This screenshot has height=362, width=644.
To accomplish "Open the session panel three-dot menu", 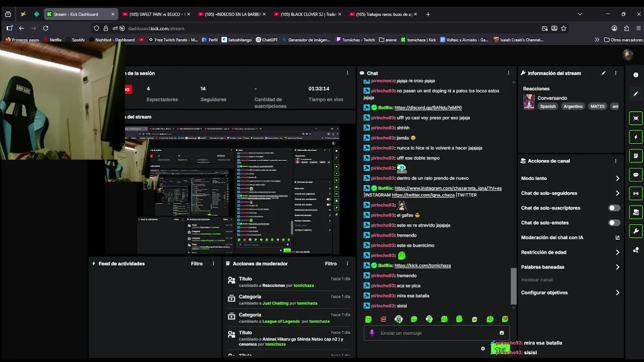I will click(x=347, y=73).
